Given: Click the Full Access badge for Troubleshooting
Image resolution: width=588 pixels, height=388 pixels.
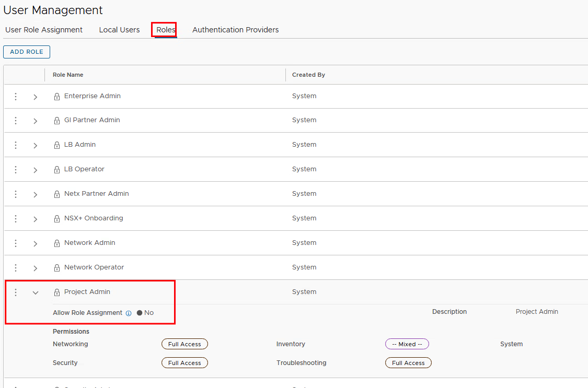Looking at the screenshot, I should click(408, 363).
